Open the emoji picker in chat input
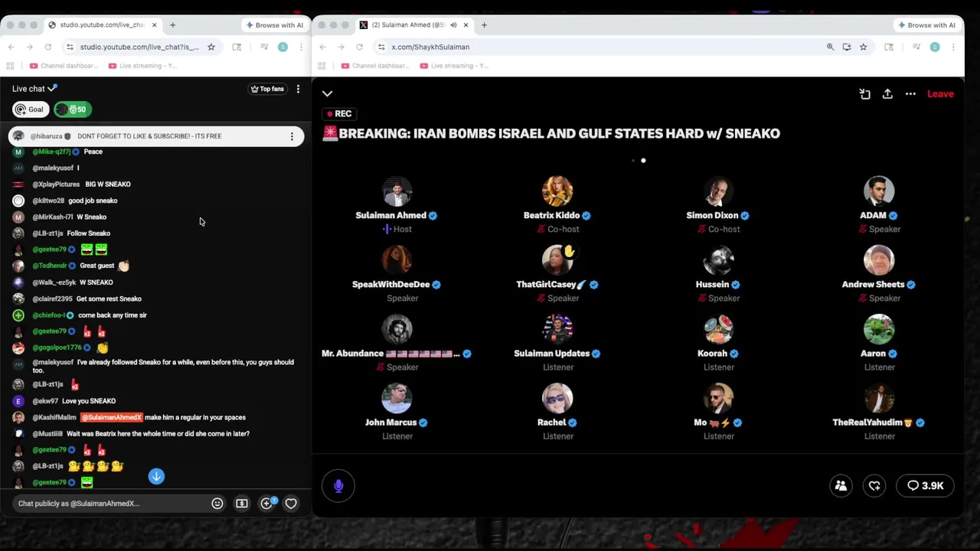The width and height of the screenshot is (980, 551). tap(217, 504)
